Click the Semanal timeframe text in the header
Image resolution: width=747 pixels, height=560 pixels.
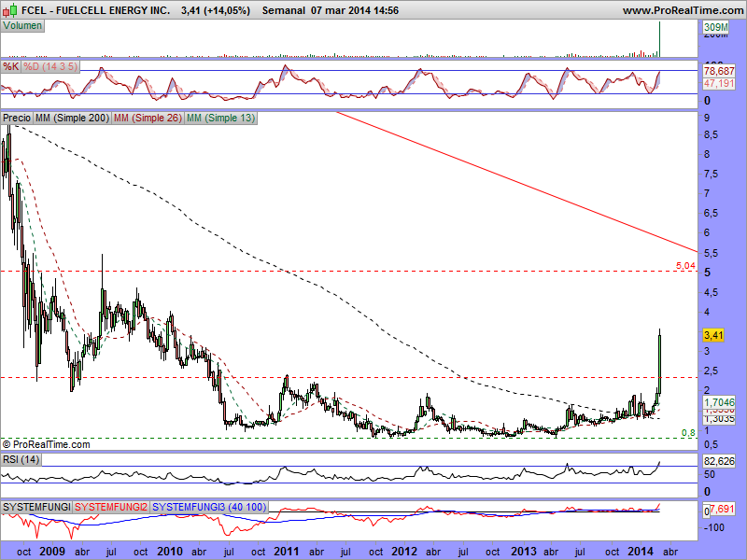point(284,10)
